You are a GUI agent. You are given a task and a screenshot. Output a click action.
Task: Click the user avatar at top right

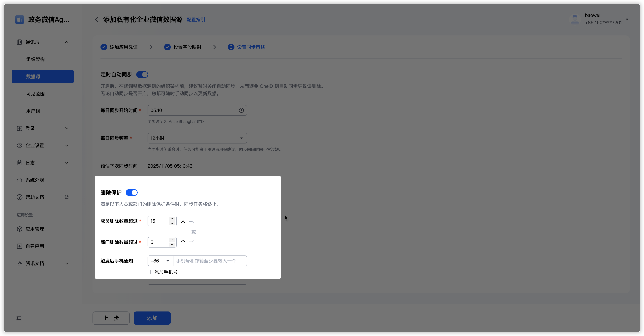click(575, 19)
